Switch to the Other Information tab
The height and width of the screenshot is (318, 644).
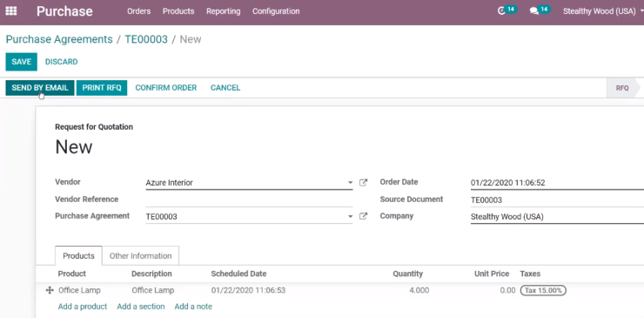click(140, 256)
